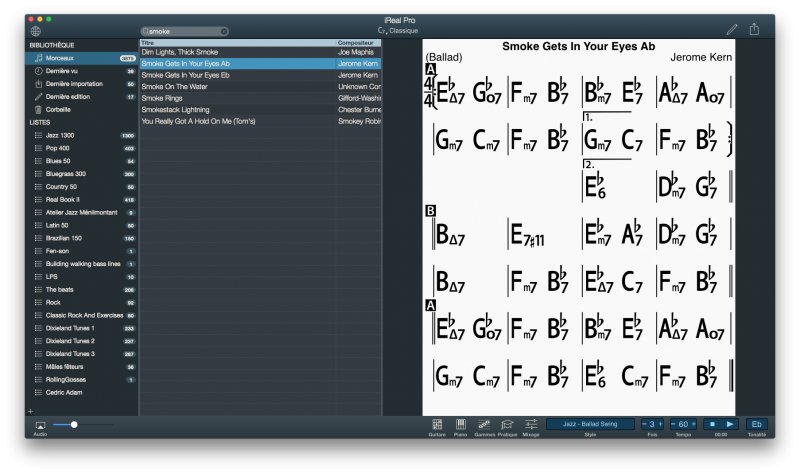Open the RollingGosses list
The image size is (800, 474).
[x=82, y=380]
